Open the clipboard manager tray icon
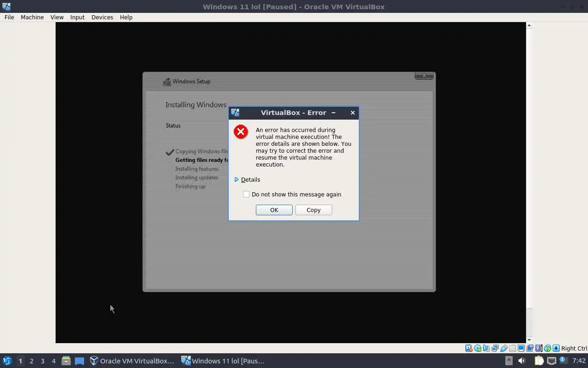Image resolution: width=588 pixels, height=368 pixels. pyautogui.click(x=539, y=361)
